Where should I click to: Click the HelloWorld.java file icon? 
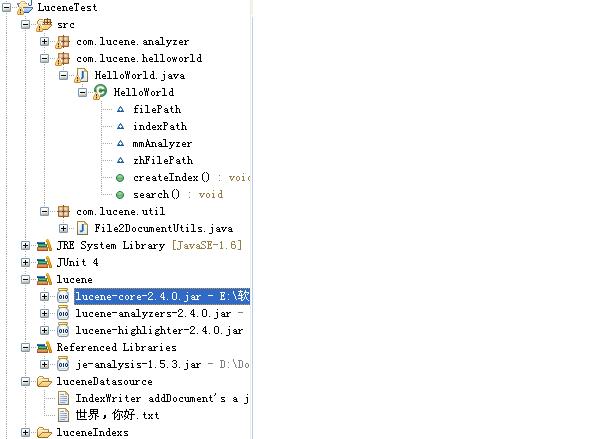pos(82,76)
